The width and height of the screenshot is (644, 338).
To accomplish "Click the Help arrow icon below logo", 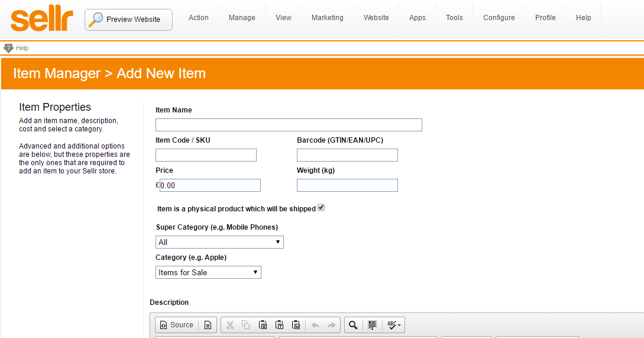I will (x=8, y=48).
